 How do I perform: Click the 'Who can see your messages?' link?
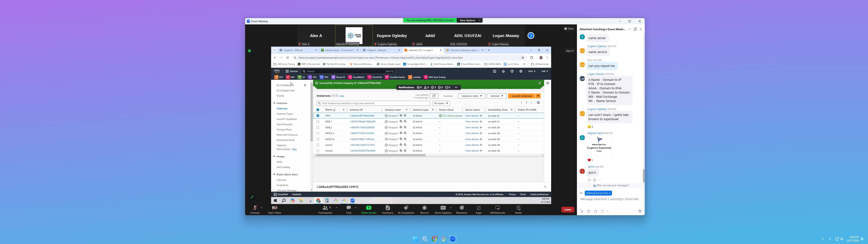(x=612, y=185)
